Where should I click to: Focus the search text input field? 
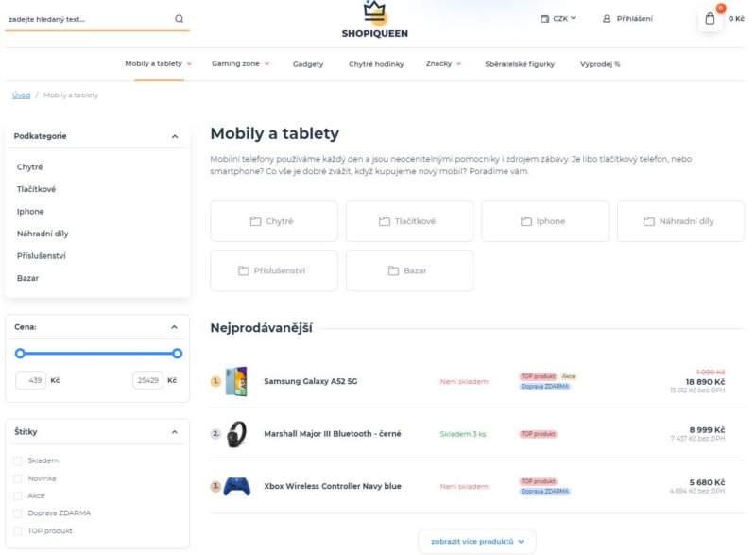tap(89, 19)
